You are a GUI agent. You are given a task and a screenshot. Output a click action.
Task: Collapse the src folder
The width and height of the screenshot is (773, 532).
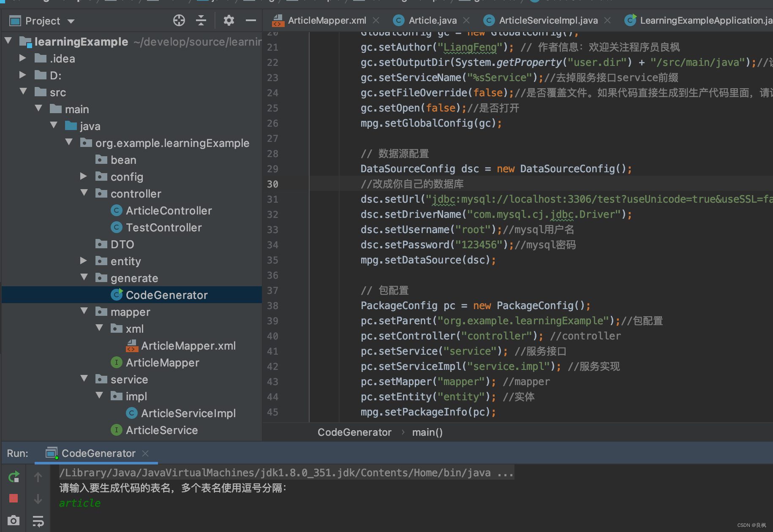[x=23, y=92]
